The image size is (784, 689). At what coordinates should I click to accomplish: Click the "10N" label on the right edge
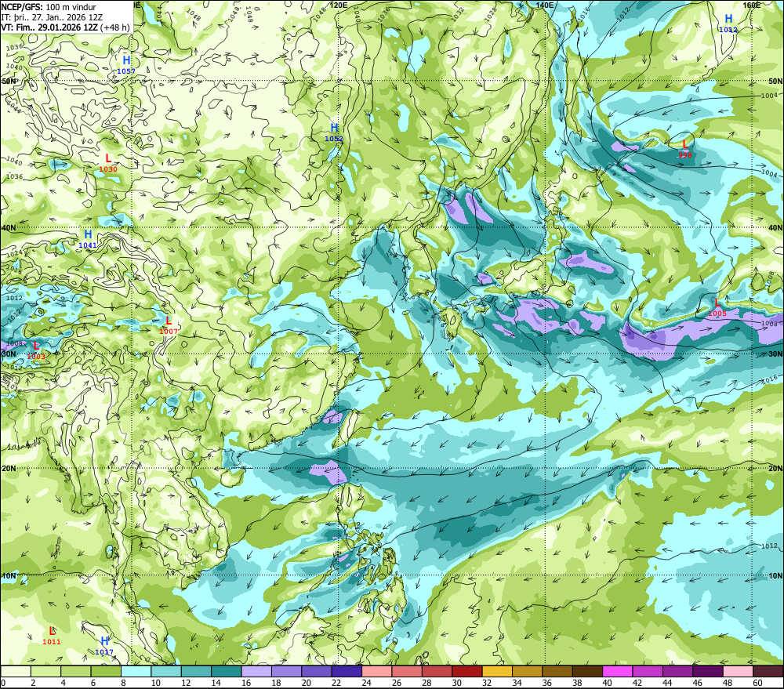[775, 575]
